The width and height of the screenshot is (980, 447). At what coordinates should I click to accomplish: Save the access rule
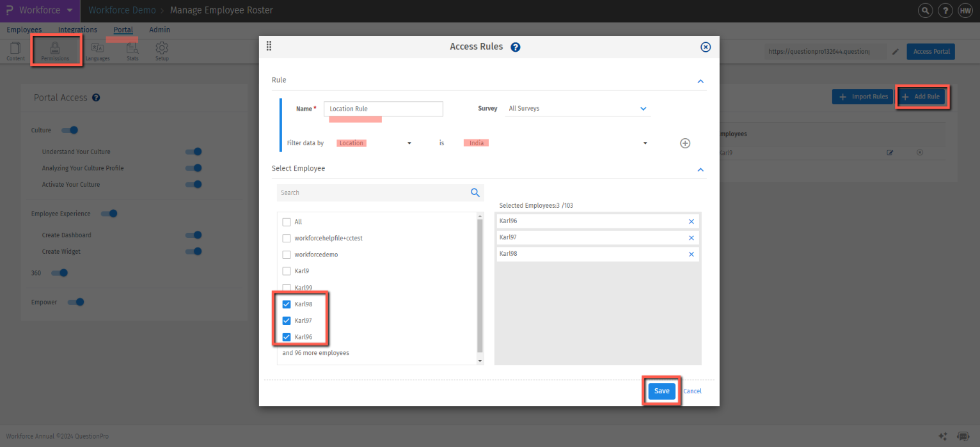pos(661,391)
